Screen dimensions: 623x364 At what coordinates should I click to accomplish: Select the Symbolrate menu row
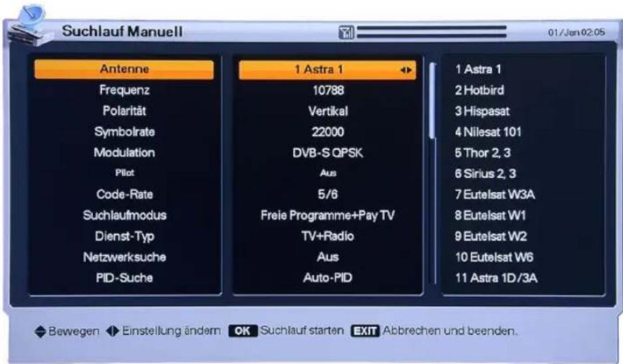click(124, 132)
